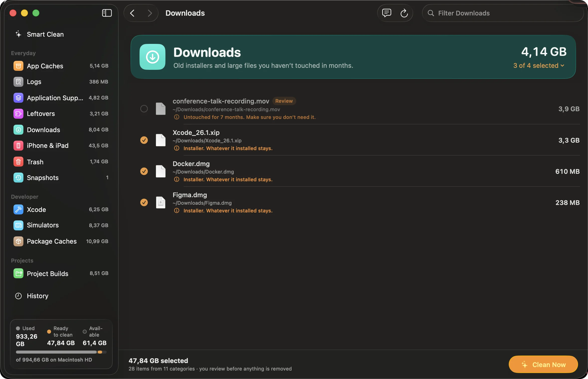Click the Downloads teal sidebar icon
Viewport: 588px width, 379px height.
[x=18, y=130]
